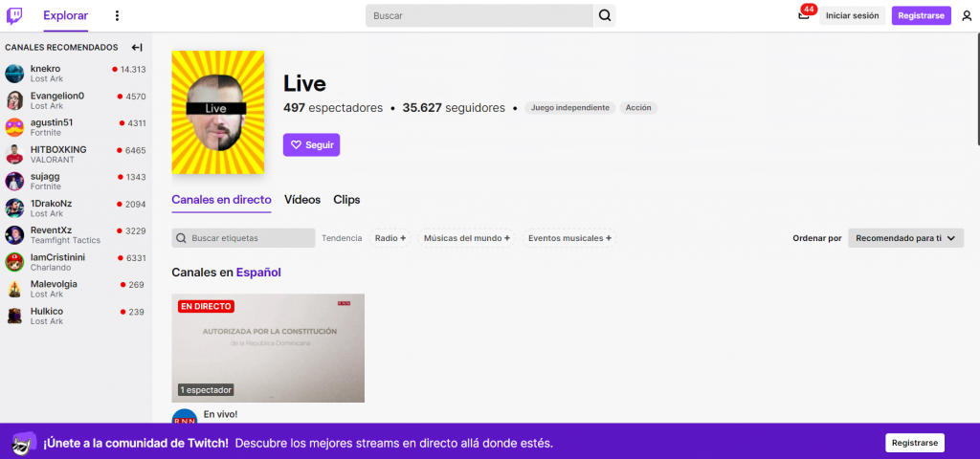Switch to the Vídeos tab
Viewport: 980px width, 459px height.
(x=302, y=200)
